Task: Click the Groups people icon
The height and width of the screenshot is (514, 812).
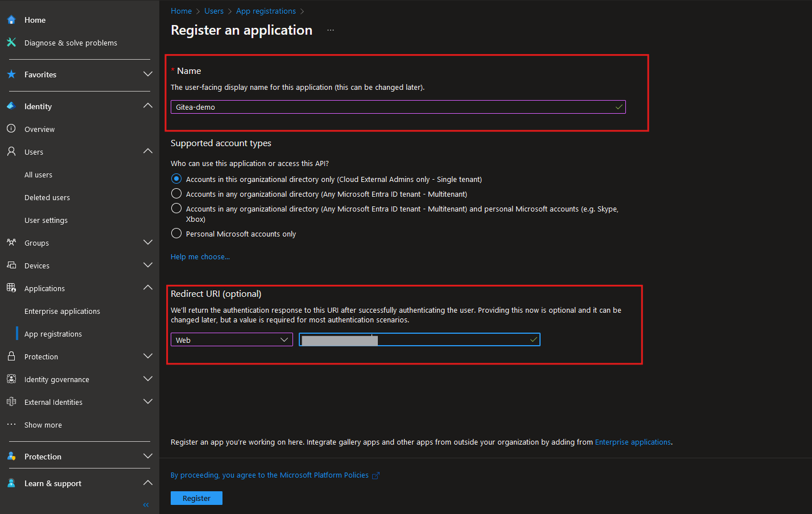Action: point(11,243)
